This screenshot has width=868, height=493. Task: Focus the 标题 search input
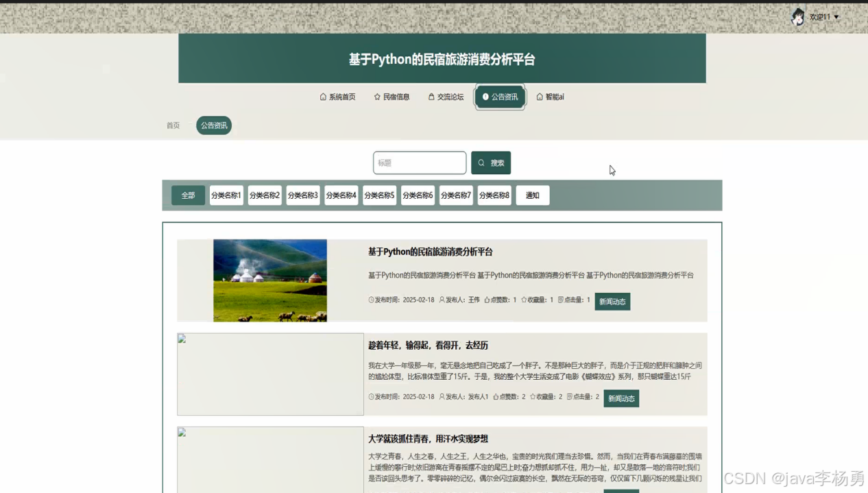click(420, 163)
